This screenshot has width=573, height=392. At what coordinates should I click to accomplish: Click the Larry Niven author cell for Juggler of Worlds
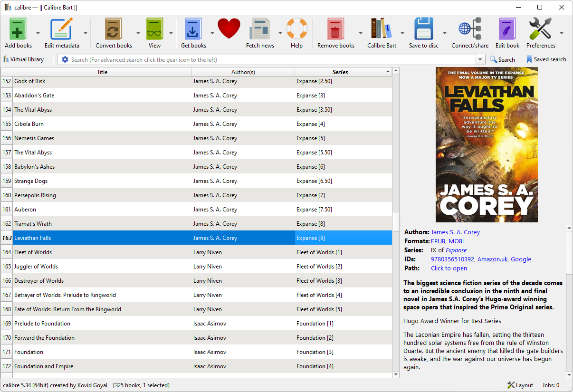click(243, 267)
